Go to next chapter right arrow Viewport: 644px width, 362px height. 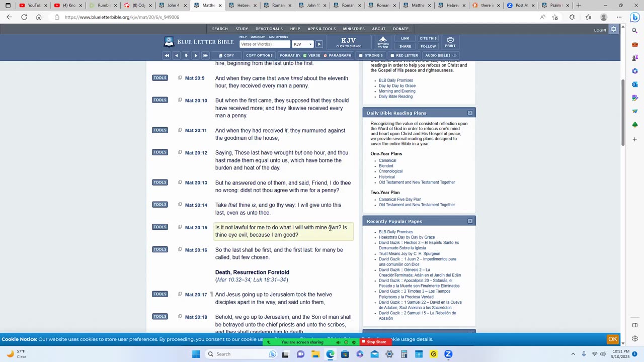tap(196, 55)
